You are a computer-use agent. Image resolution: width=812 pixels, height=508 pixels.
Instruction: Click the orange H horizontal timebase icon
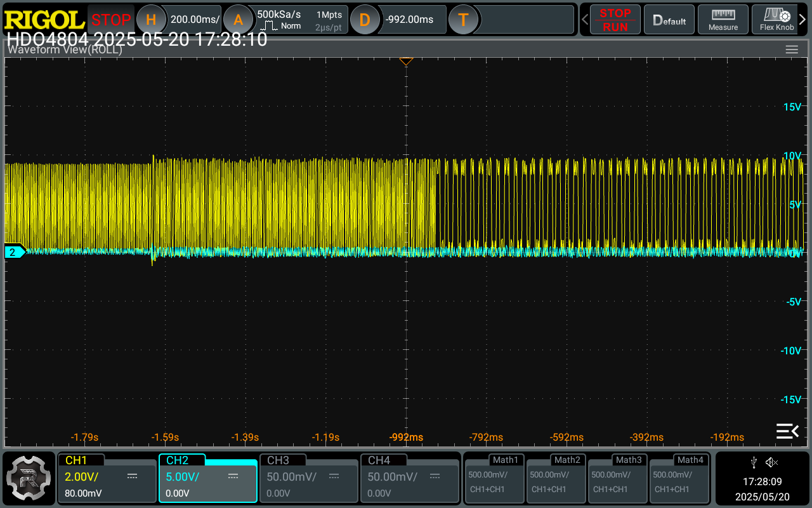(151, 20)
